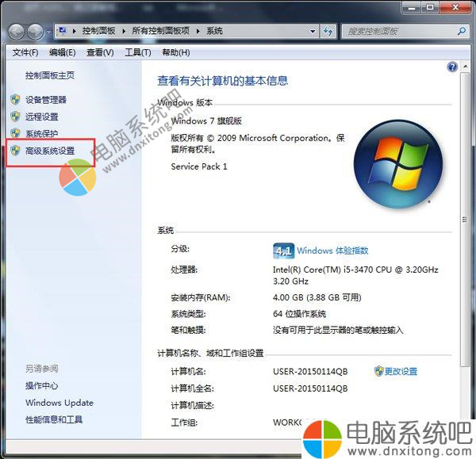The height and width of the screenshot is (459, 476).
Task: Click the 64 位操作系统 value
Action: coord(299,314)
